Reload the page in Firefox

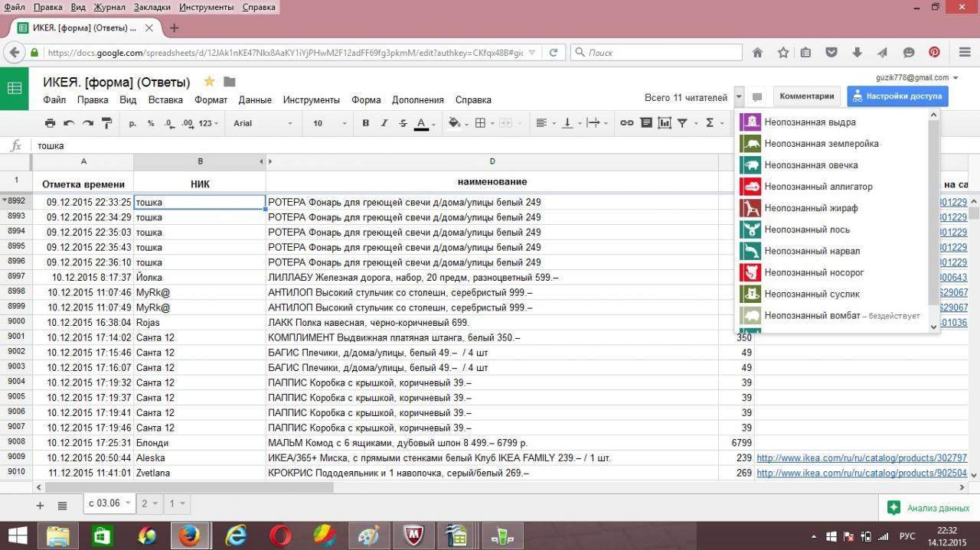point(554,53)
